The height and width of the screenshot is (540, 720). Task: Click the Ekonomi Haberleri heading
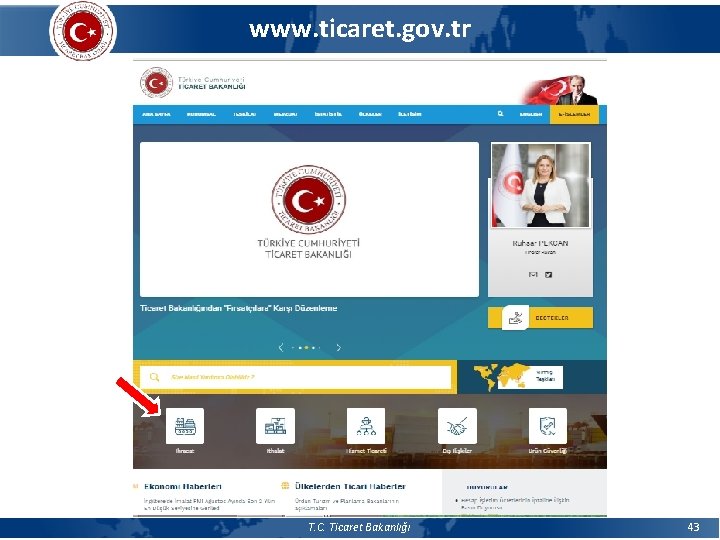click(183, 486)
